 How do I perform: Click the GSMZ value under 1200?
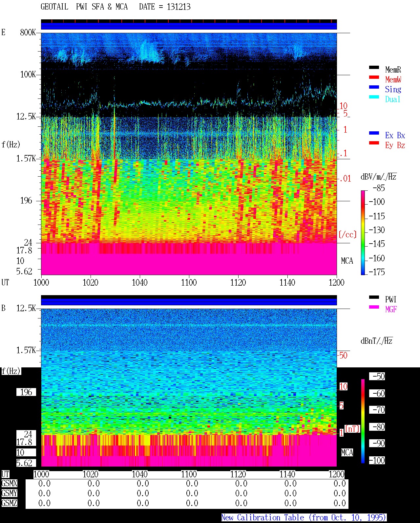point(340,503)
